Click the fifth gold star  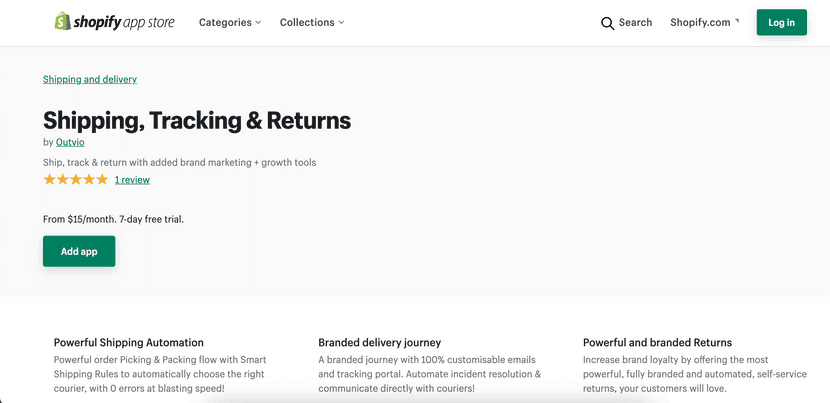point(102,180)
